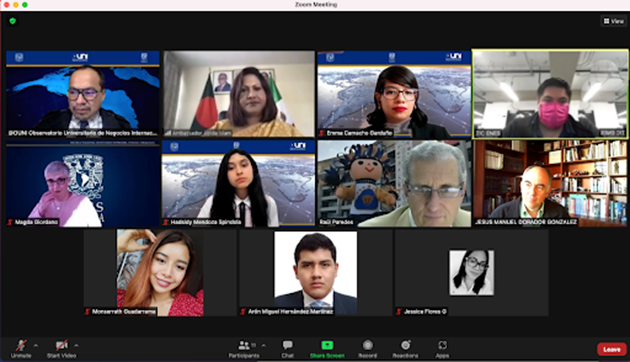
Task: Check the green encryption shield icon
Action: point(13,21)
